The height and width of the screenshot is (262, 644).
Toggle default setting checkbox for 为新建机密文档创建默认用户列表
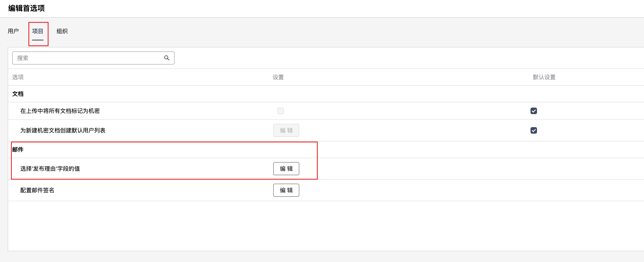pyautogui.click(x=534, y=130)
